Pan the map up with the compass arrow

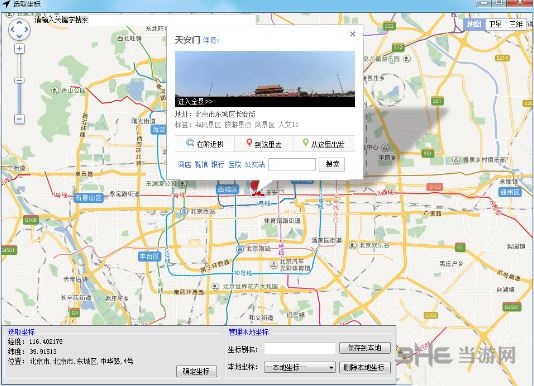[x=19, y=22]
